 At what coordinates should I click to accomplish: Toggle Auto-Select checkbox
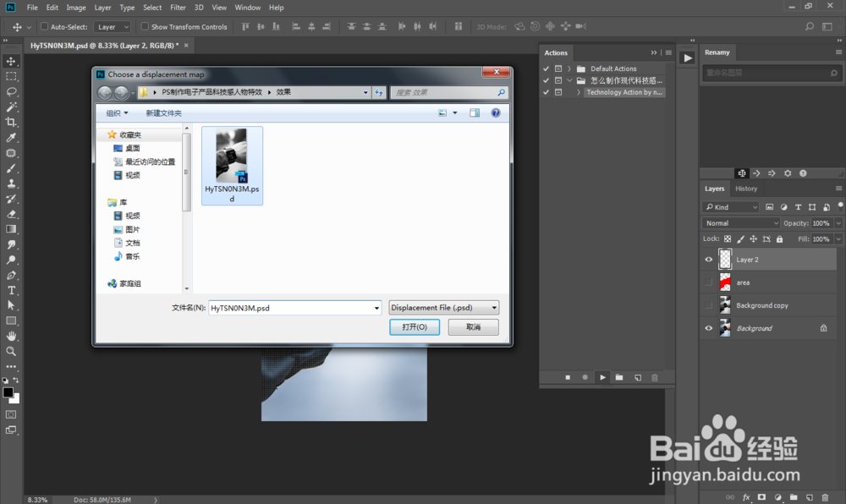44,26
